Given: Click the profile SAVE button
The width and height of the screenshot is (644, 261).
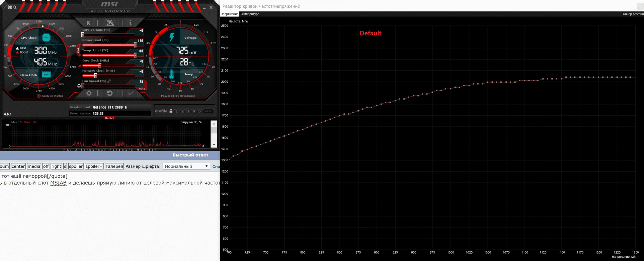Looking at the screenshot, I should (x=208, y=111).
